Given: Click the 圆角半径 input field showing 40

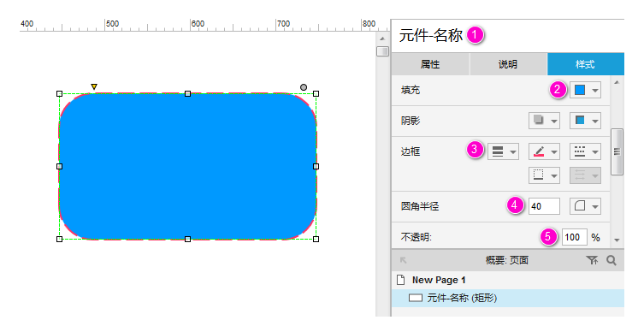Looking at the screenshot, I should [544, 206].
